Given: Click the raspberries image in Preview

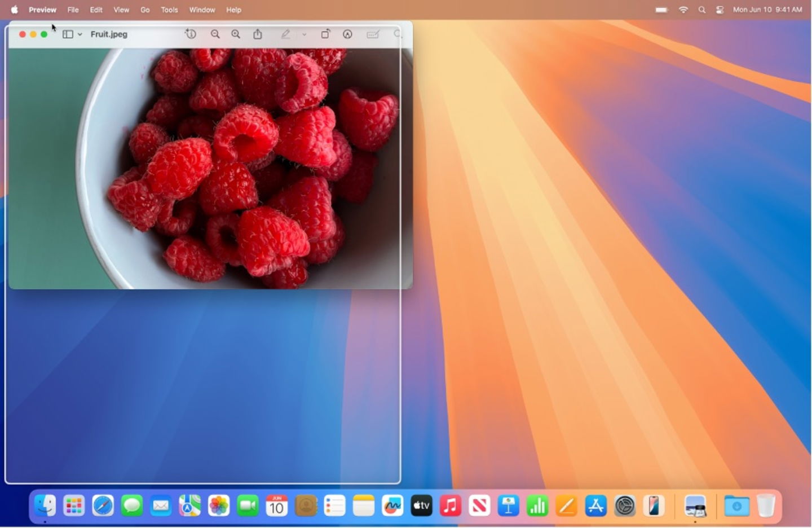Looking at the screenshot, I should 210,169.
